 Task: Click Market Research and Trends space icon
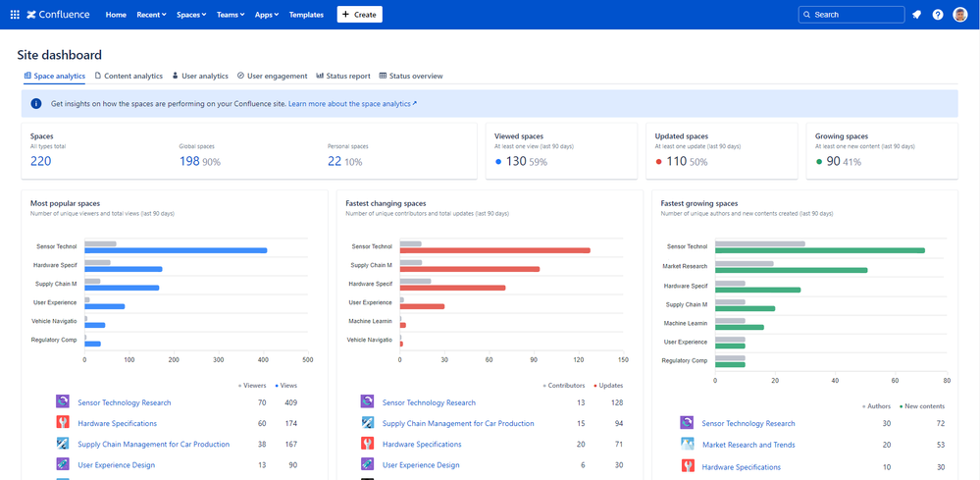(687, 445)
